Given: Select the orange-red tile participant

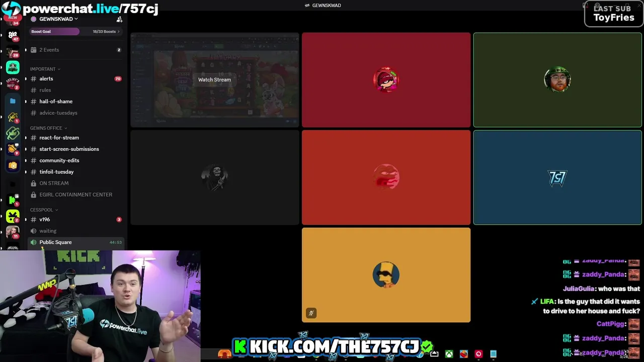Looking at the screenshot, I should (x=386, y=177).
